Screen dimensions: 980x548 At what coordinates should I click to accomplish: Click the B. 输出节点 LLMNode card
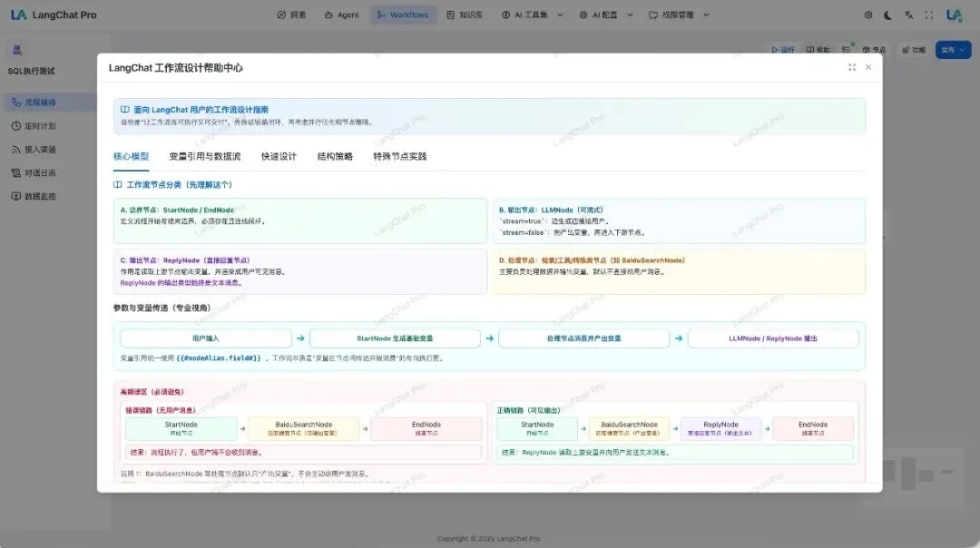679,220
